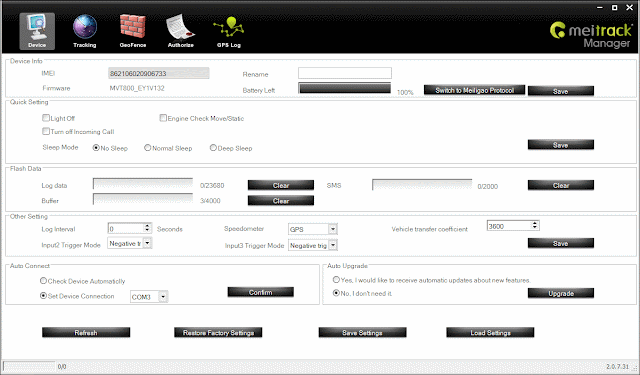Click the Save Settings button
The image size is (640, 375).
click(x=362, y=333)
